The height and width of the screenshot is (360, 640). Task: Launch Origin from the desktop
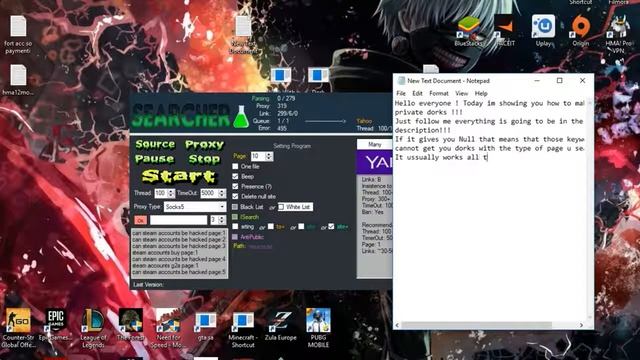click(580, 31)
